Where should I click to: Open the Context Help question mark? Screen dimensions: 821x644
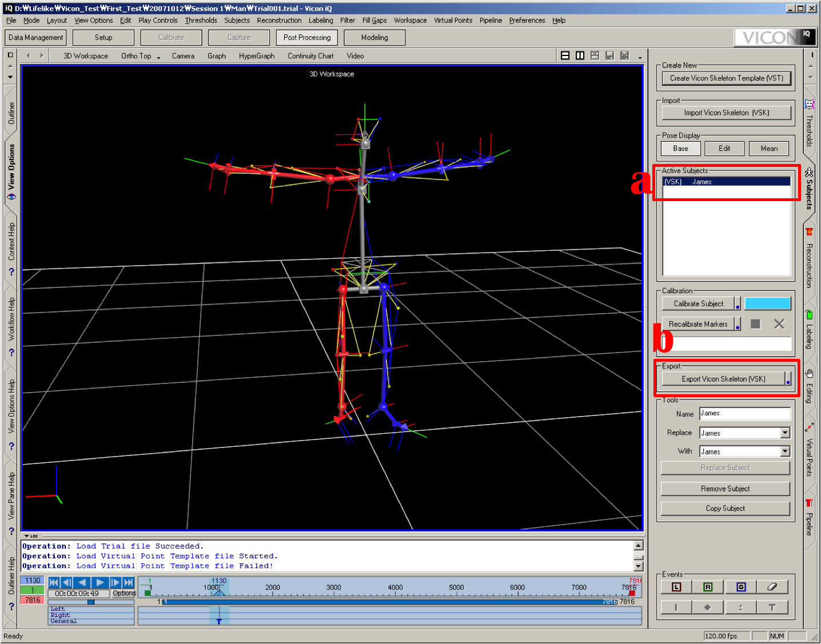point(11,271)
